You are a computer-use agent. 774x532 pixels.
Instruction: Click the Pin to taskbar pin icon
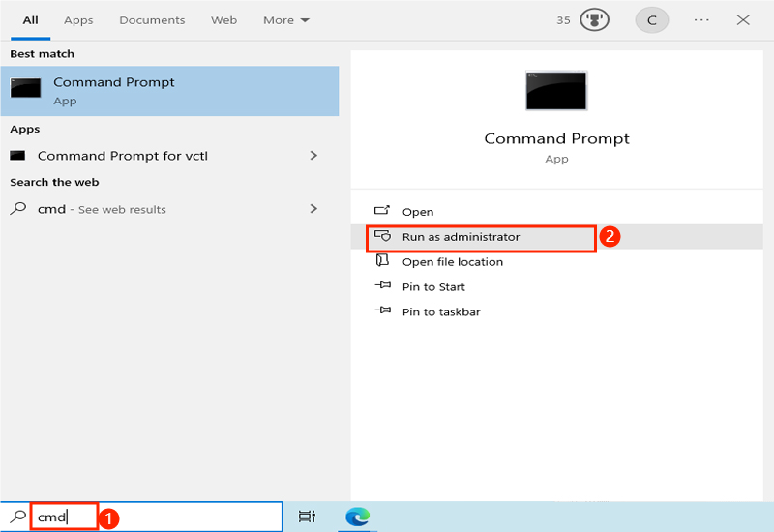(383, 310)
